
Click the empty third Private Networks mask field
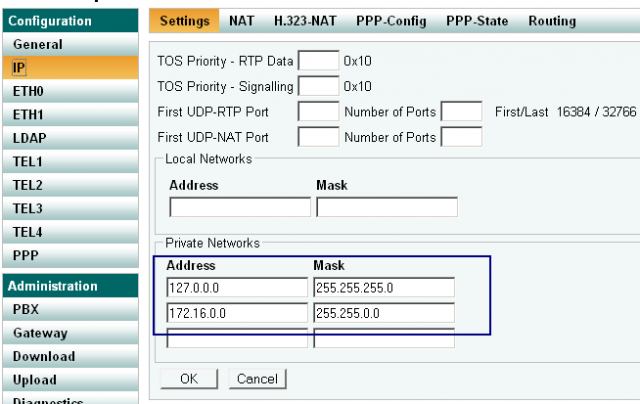click(384, 338)
